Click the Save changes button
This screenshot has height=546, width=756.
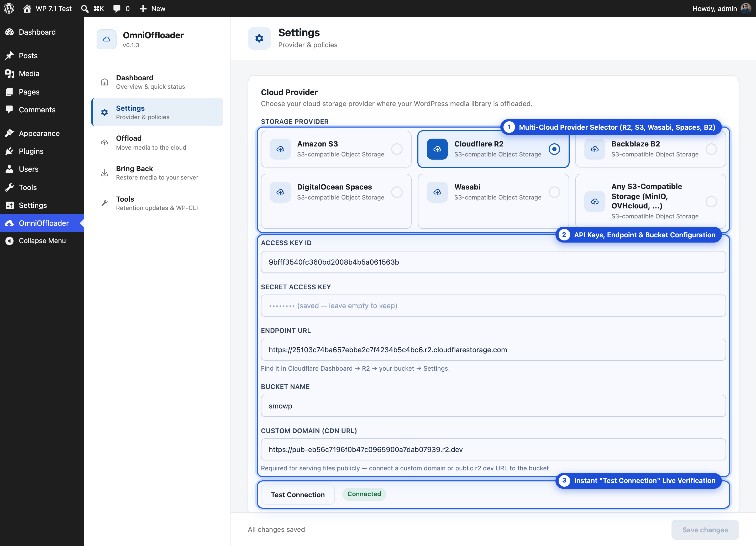tap(705, 530)
